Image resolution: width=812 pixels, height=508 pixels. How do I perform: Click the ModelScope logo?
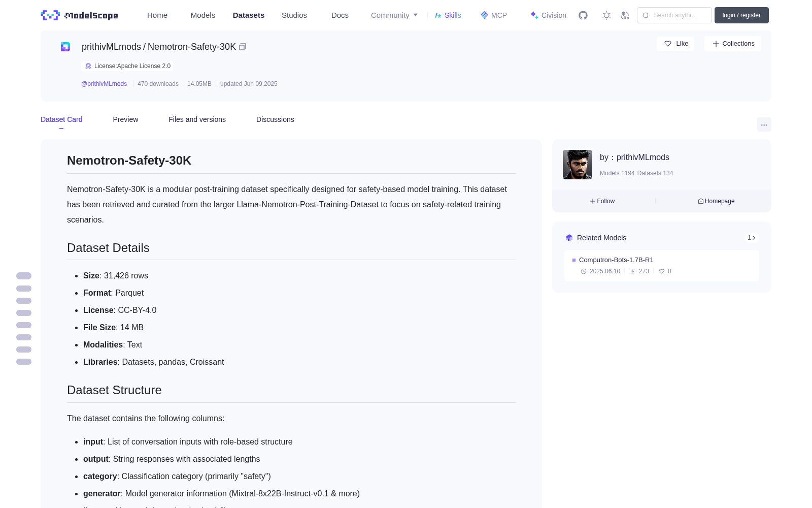coord(79,15)
